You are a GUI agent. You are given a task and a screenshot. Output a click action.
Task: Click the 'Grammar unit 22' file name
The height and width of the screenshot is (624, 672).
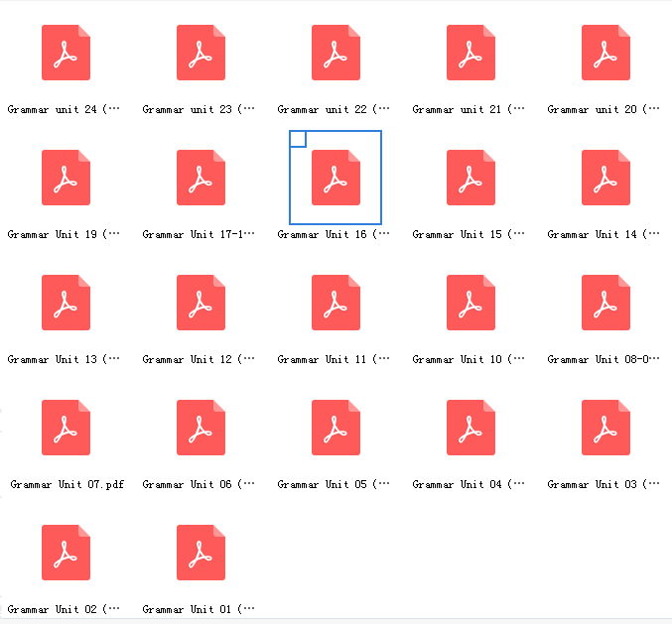pos(334,110)
